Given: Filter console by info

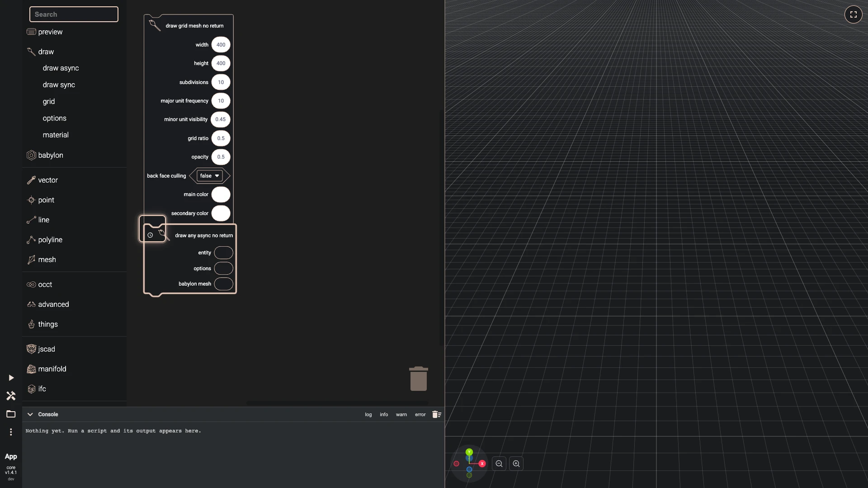Looking at the screenshot, I should pyautogui.click(x=384, y=414).
